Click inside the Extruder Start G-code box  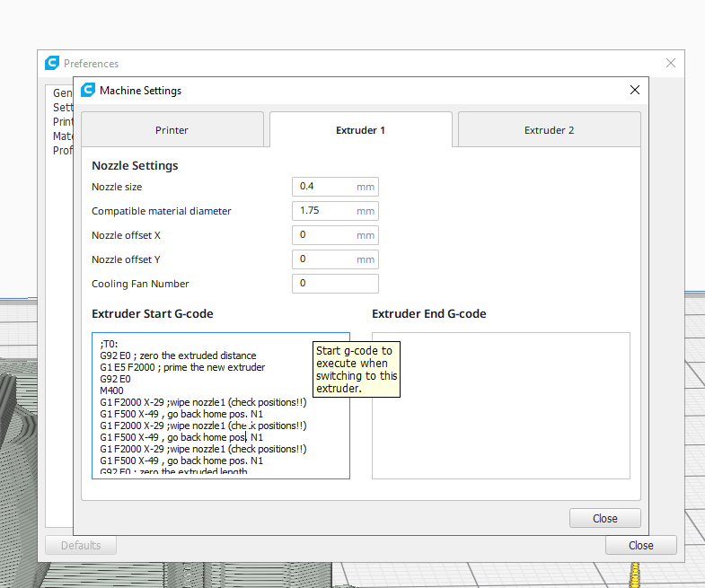(x=220, y=406)
